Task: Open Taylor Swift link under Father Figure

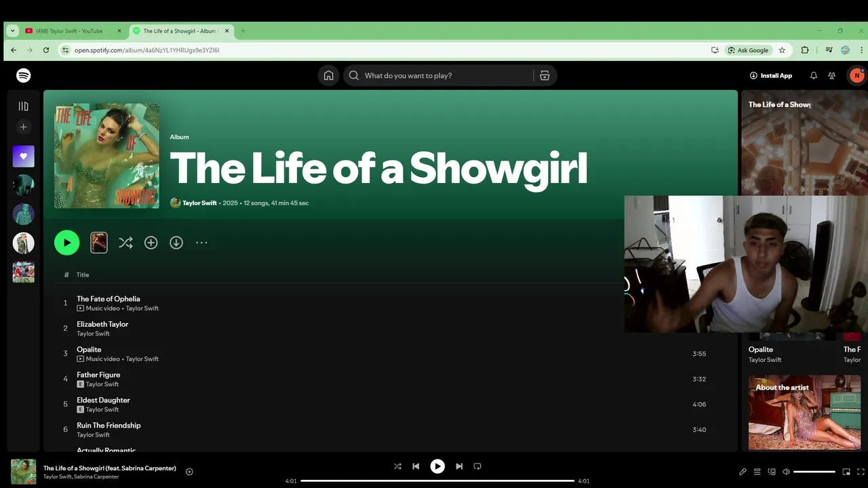Action: point(102,384)
